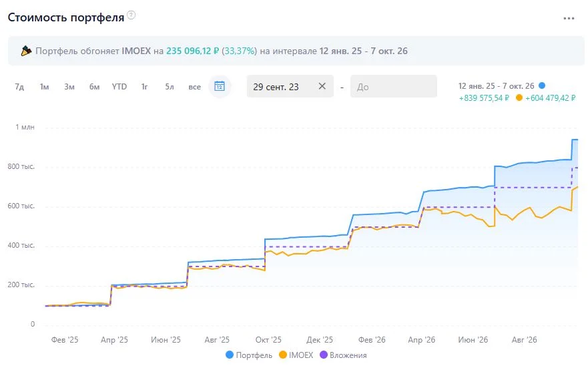Select the 1г period
The height and width of the screenshot is (370, 588).
click(x=144, y=87)
